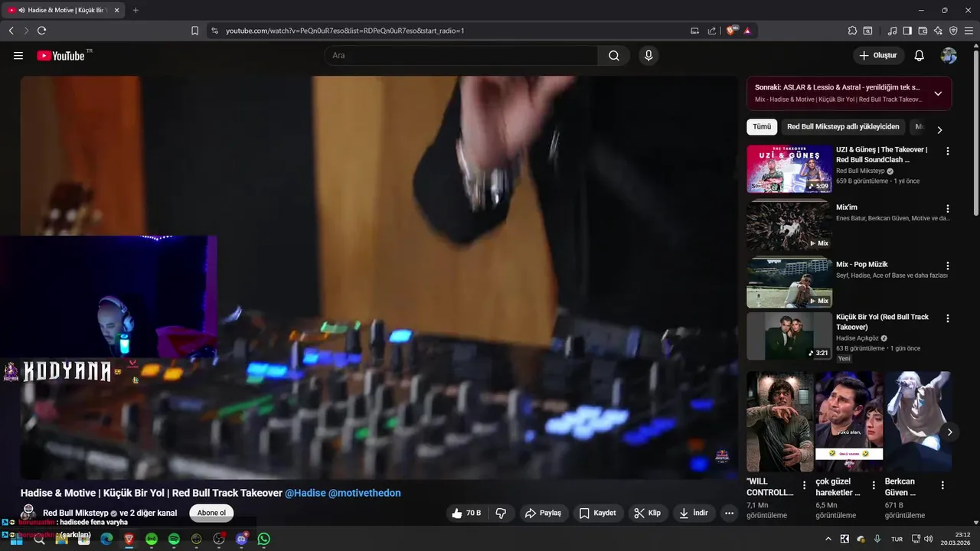The height and width of the screenshot is (551, 980).
Task: Click the cast/install icon in address bar
Action: click(x=695, y=31)
